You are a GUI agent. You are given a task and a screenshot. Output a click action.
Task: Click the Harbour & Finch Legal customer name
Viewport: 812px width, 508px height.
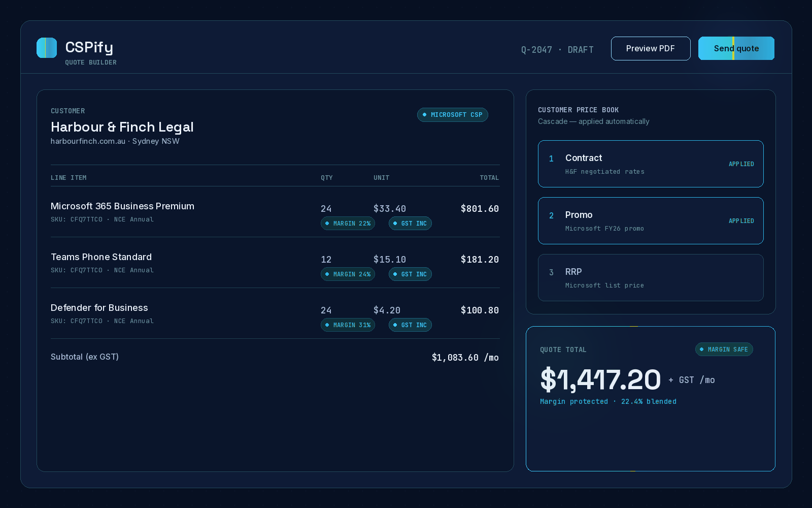click(x=122, y=127)
